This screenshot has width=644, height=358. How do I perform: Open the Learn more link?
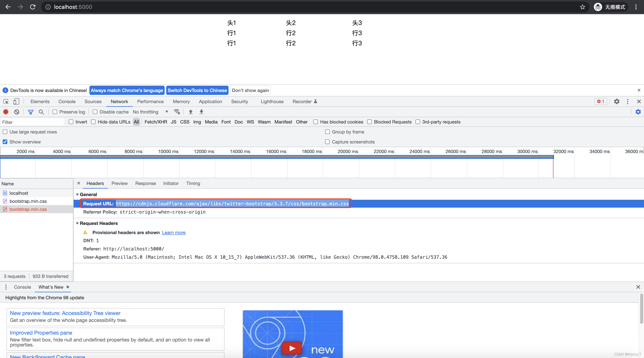[x=173, y=232]
